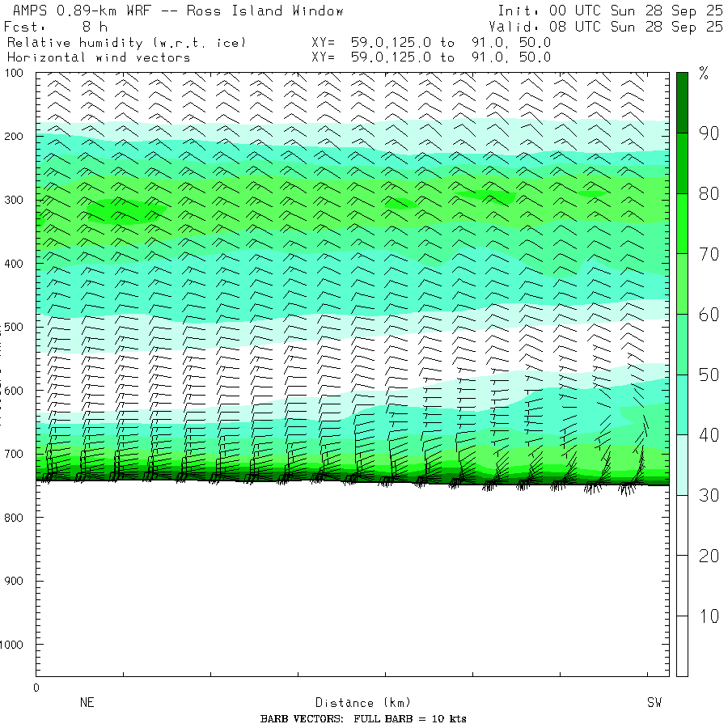Click the 900 pressure axis label
The image size is (728, 728).
pos(14,581)
